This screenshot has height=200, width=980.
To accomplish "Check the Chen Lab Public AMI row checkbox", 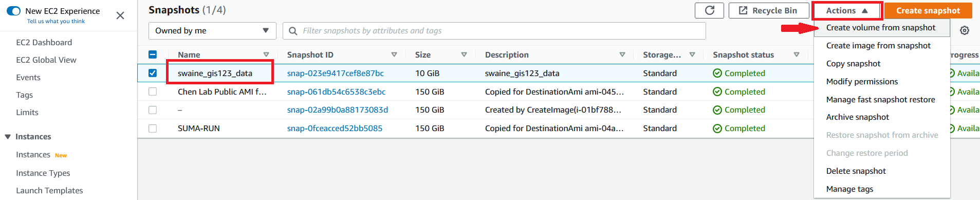I will click(x=153, y=92).
